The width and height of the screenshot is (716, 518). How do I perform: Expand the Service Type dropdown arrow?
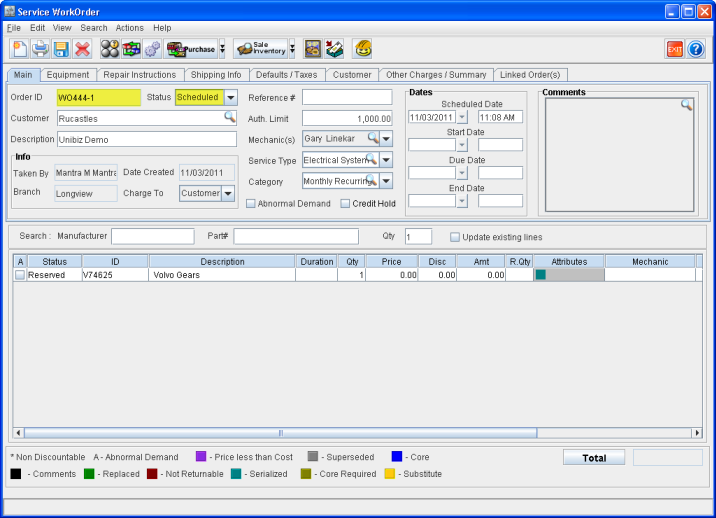386,160
